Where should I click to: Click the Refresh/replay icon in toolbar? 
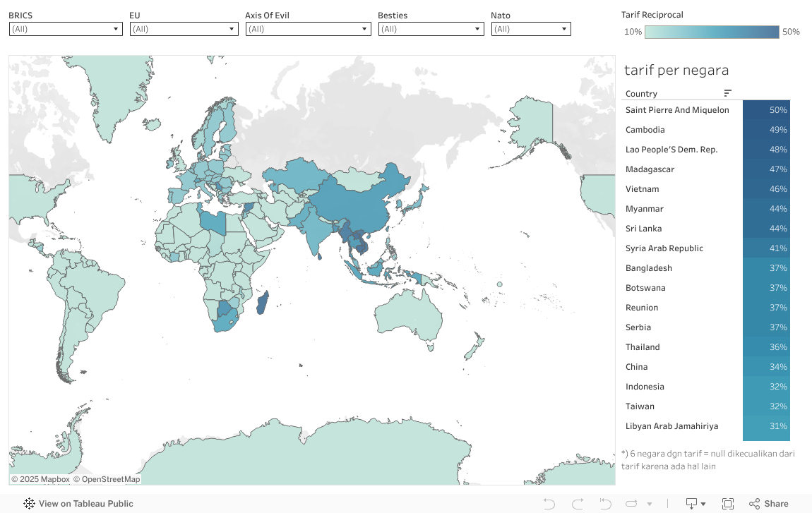(x=631, y=504)
